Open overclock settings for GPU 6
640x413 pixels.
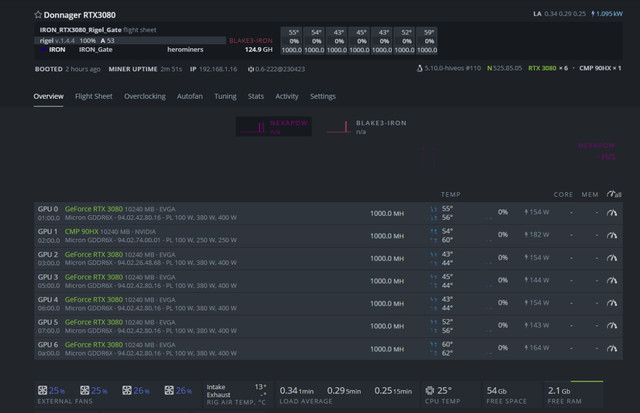pyautogui.click(x=612, y=348)
